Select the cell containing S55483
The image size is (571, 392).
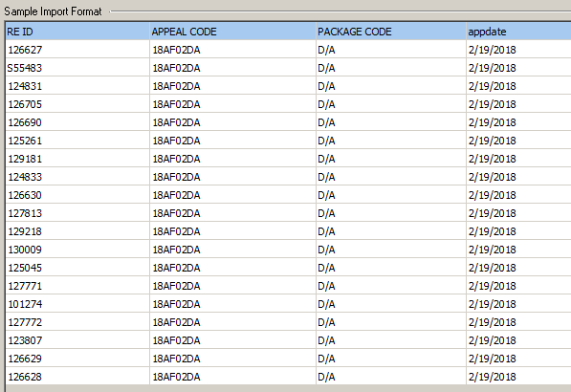[x=77, y=68]
